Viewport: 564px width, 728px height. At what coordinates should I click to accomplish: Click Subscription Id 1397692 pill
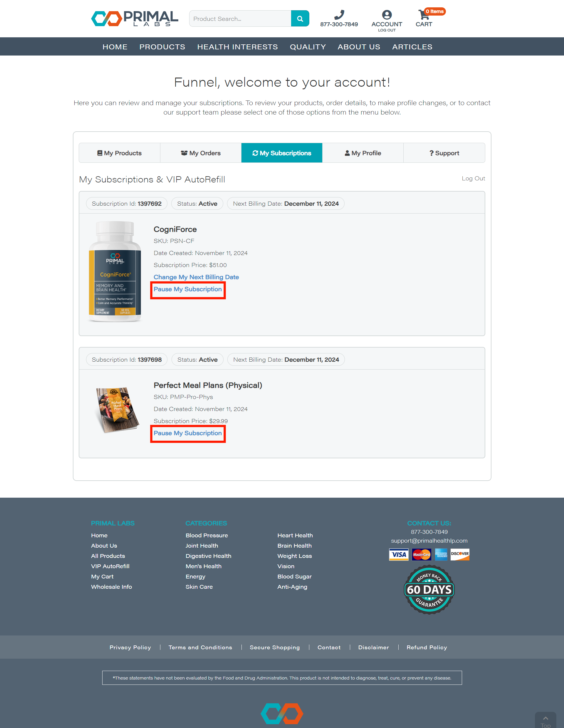(x=127, y=204)
